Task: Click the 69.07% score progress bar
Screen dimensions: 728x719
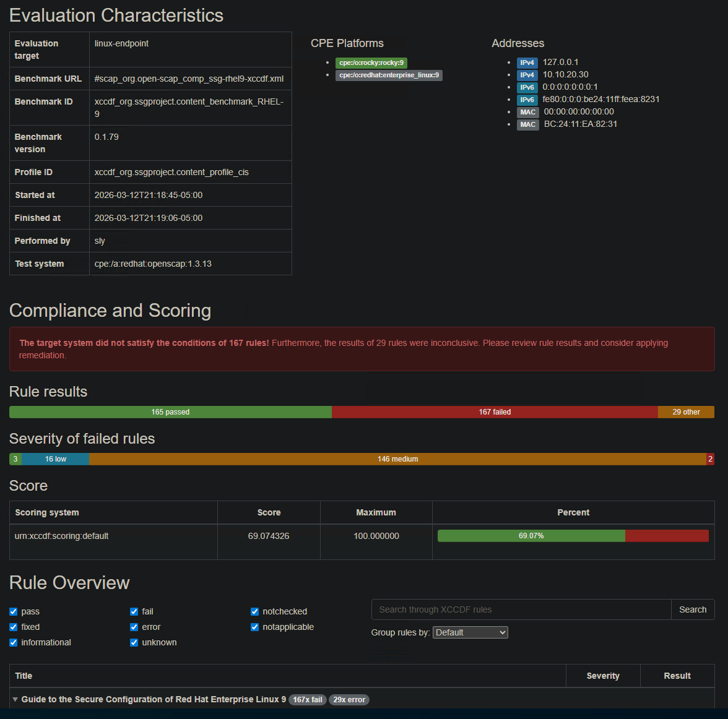Action: (x=531, y=536)
